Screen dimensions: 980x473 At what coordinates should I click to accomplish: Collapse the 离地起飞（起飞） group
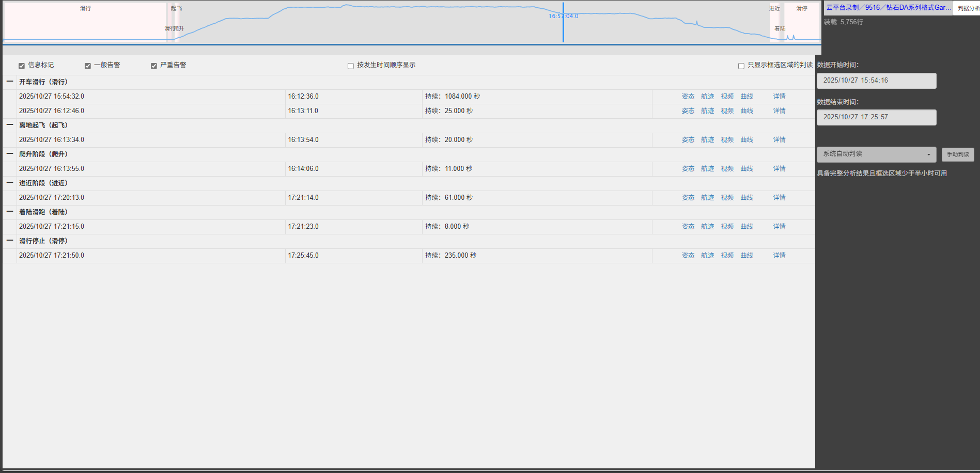(x=10, y=125)
